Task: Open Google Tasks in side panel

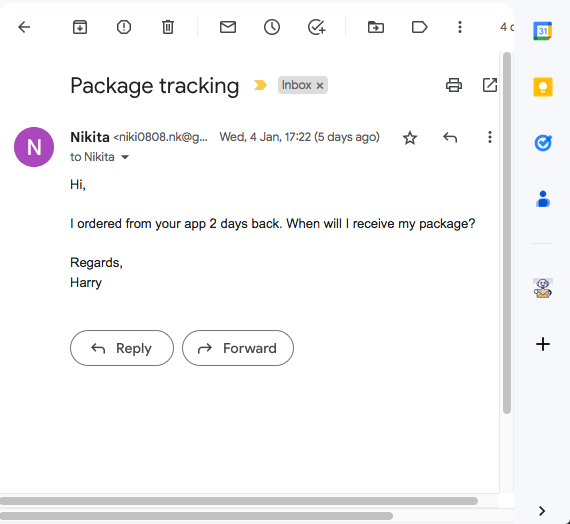Action: point(543,143)
